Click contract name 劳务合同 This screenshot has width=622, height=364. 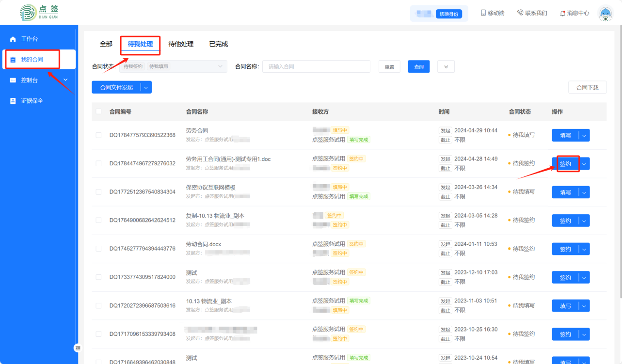(197, 131)
